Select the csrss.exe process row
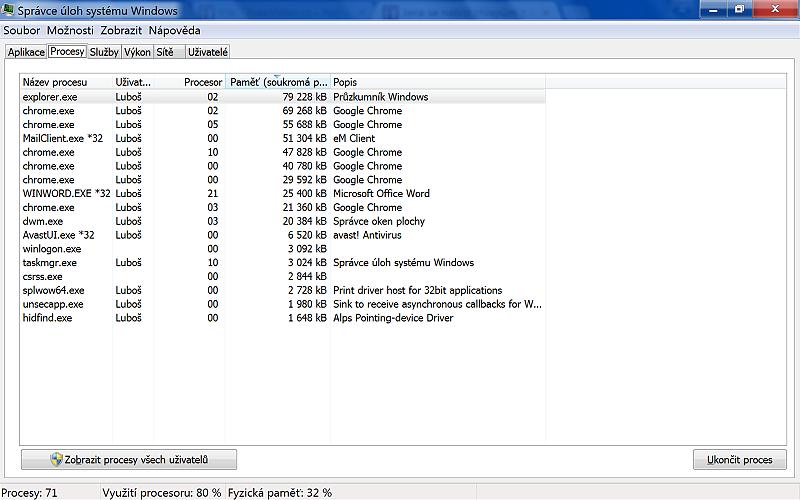 pyautogui.click(x=283, y=276)
